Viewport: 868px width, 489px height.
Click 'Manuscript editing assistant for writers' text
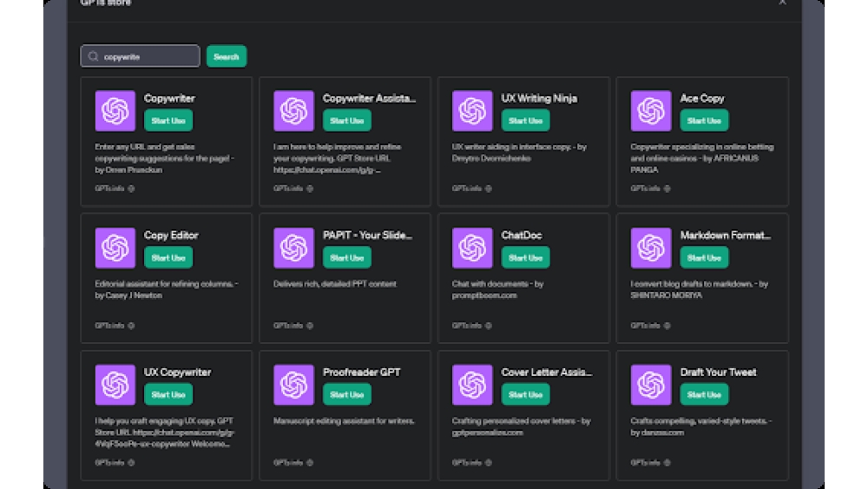click(x=344, y=421)
